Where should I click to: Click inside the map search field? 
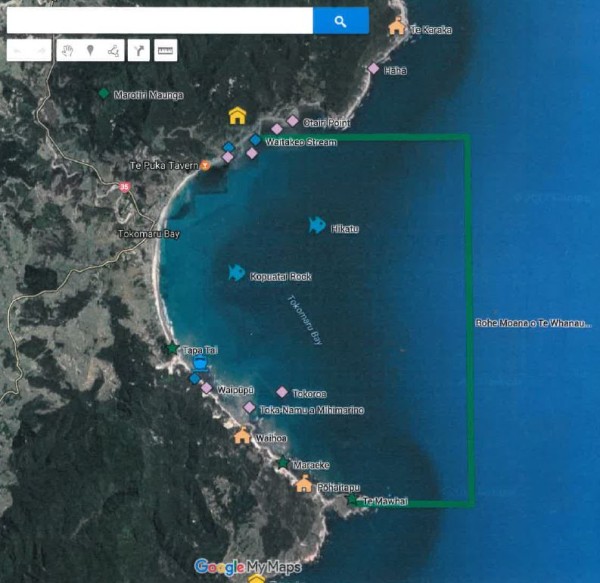tap(160, 21)
